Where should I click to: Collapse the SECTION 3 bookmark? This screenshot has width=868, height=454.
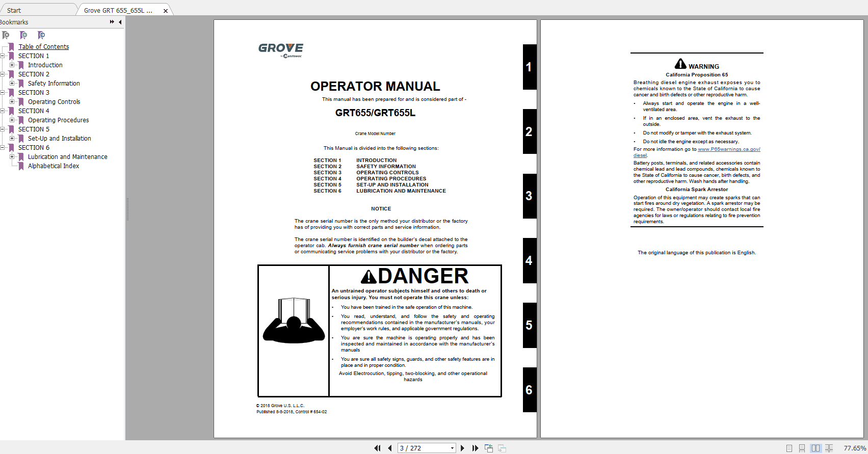click(3, 93)
